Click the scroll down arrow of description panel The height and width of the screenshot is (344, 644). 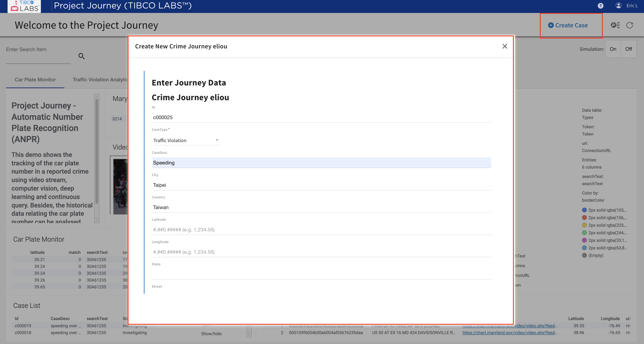click(97, 220)
